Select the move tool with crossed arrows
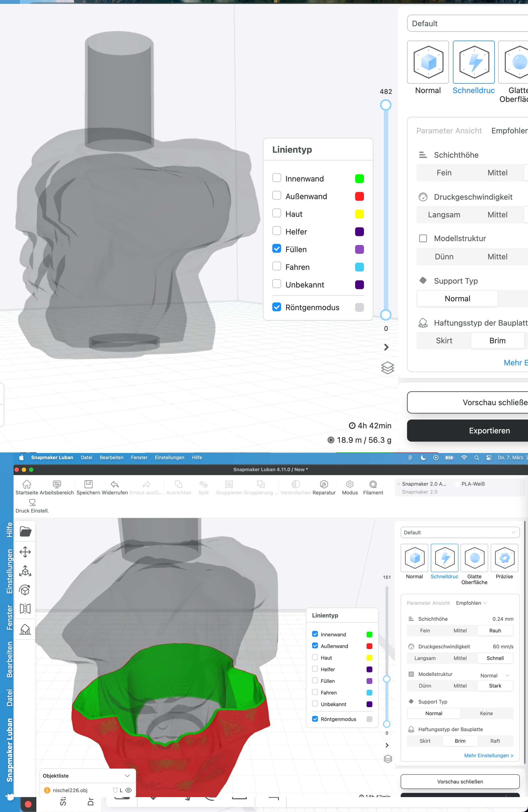The image size is (528, 812). 25,552
